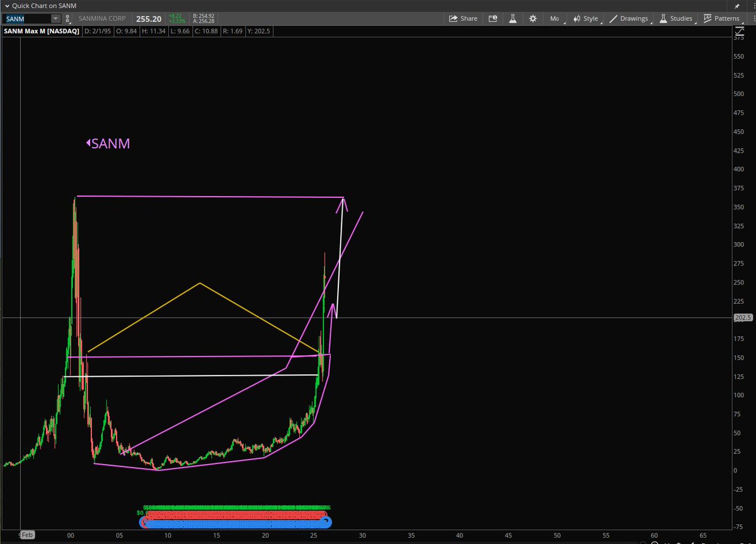Open the Studies menu
Image resolution: width=756 pixels, height=544 pixels.
click(676, 18)
